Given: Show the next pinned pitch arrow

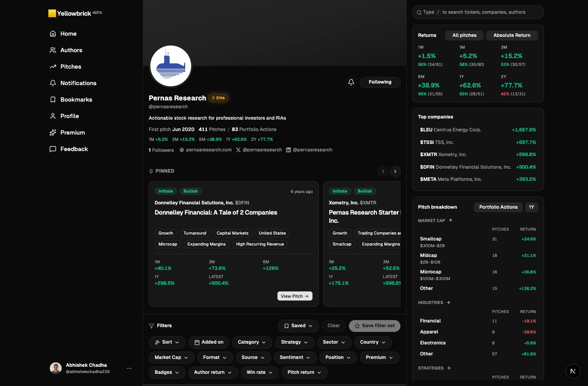Looking at the screenshot, I should [x=395, y=171].
